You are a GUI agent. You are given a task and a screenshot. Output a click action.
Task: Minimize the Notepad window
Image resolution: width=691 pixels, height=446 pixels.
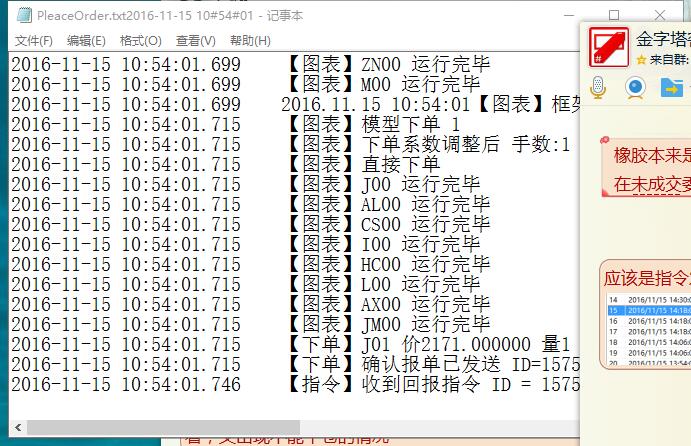click(567, 15)
